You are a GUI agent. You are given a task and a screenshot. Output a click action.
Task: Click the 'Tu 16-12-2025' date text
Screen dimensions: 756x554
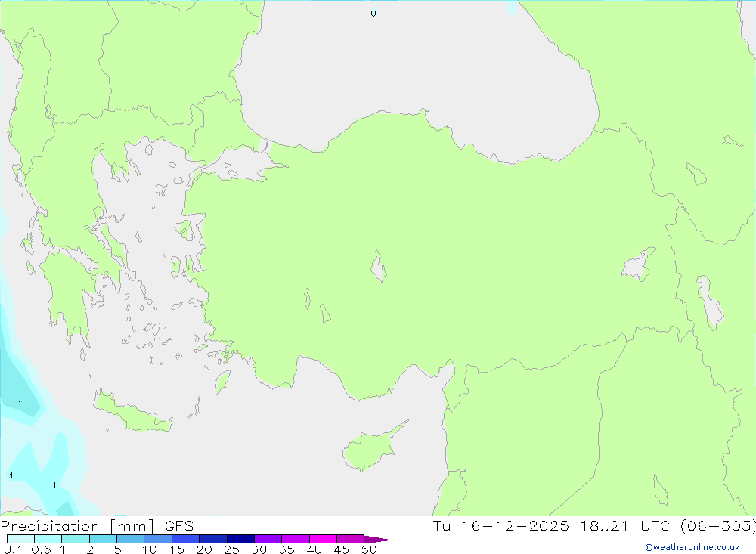(x=500, y=525)
